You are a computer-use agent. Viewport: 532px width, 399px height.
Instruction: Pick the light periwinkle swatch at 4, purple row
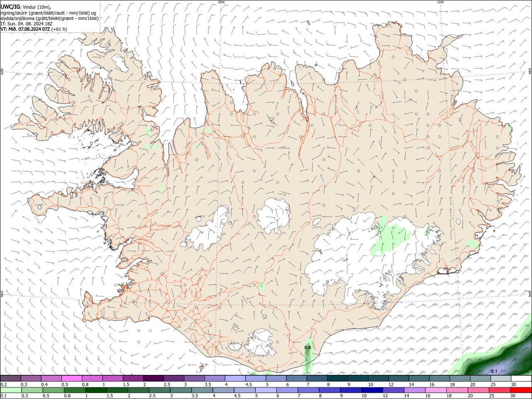[235, 378]
